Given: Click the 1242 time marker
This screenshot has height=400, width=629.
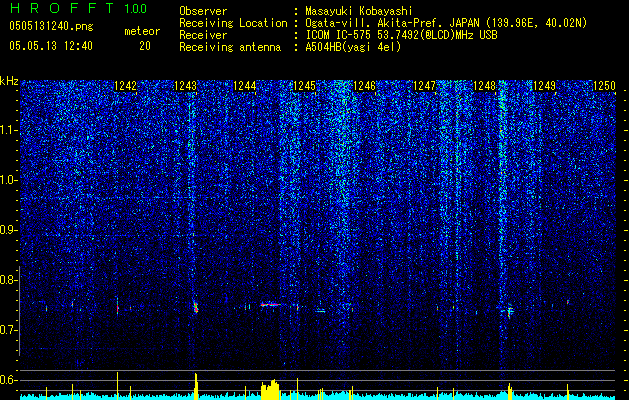Looking at the screenshot, I should pos(126,86).
